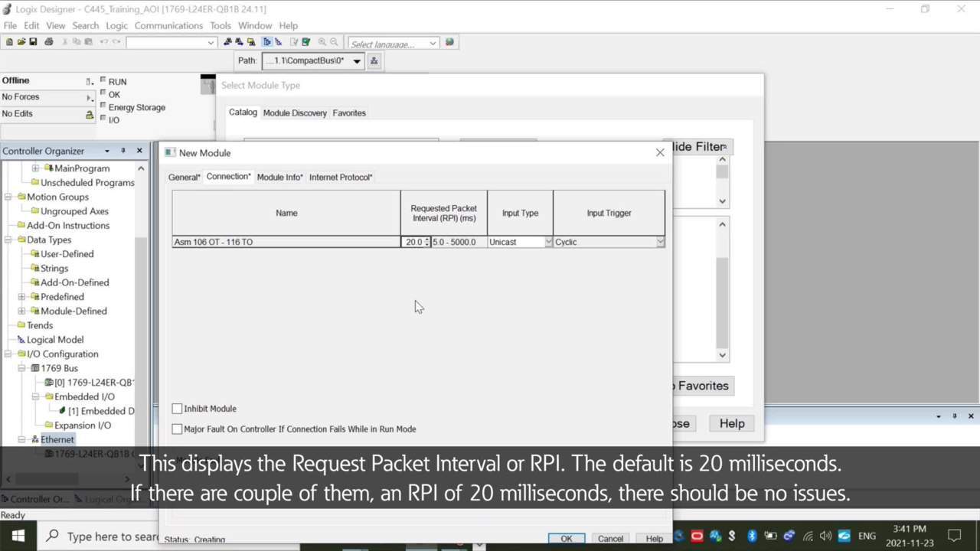
Task: Click the first binoculars Find icon
Action: (x=229, y=42)
